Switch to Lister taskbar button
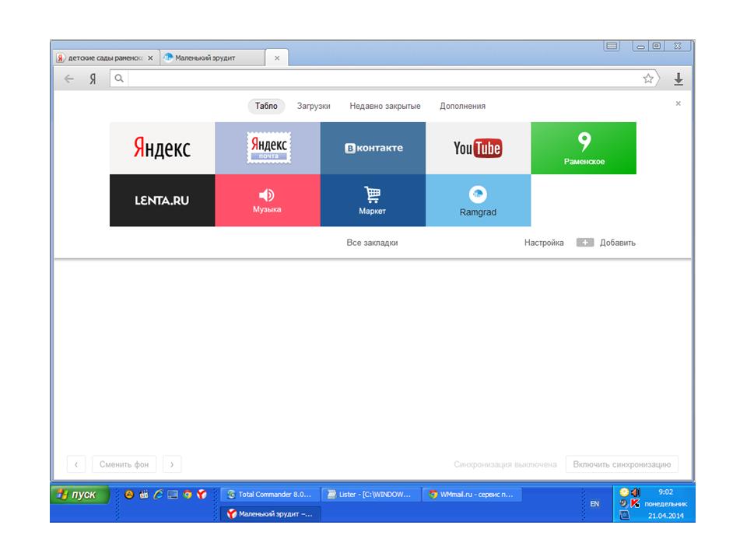Screen dimensions: 747x560 pyautogui.click(x=370, y=495)
